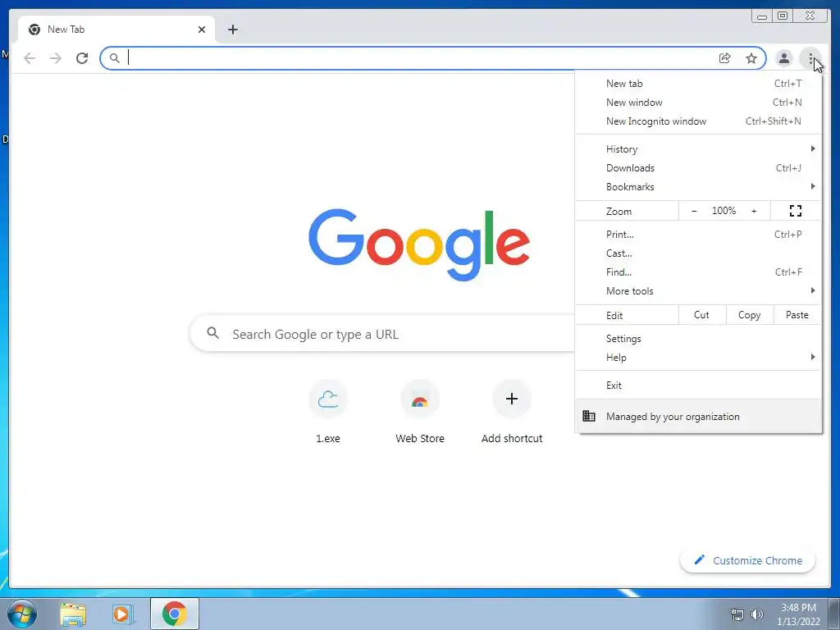Open the Windows Start menu
Image resolution: width=840 pixels, height=630 pixels.
(x=22, y=614)
